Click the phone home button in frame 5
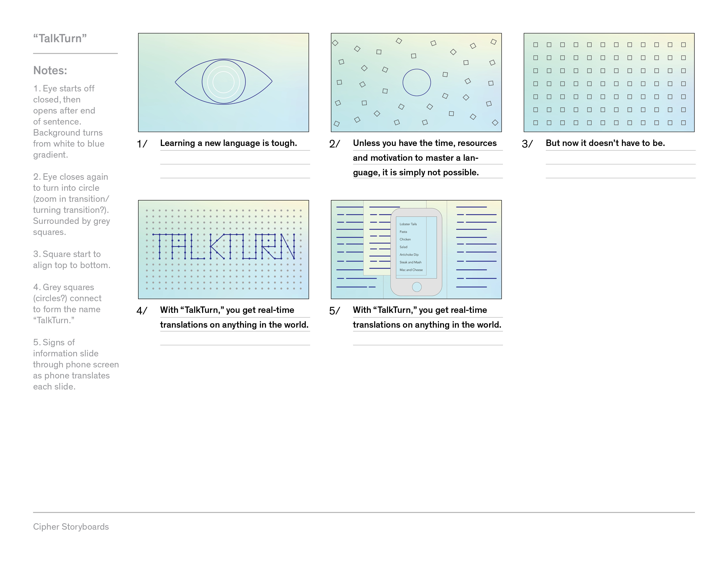The width and height of the screenshot is (728, 563). tap(417, 287)
